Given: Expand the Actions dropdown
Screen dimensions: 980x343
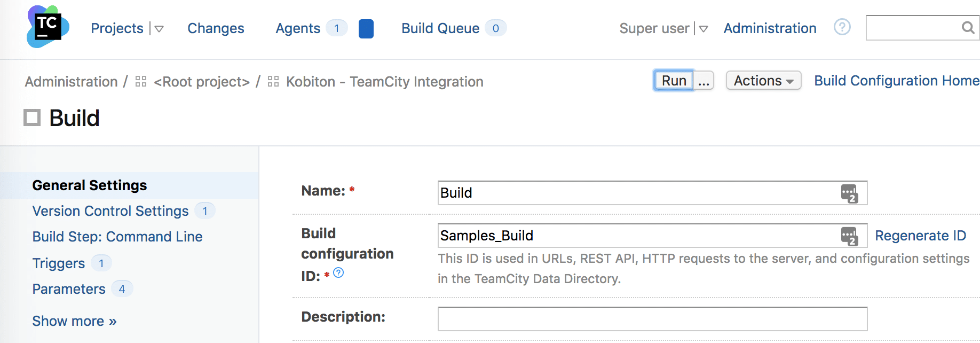Looking at the screenshot, I should (x=763, y=81).
